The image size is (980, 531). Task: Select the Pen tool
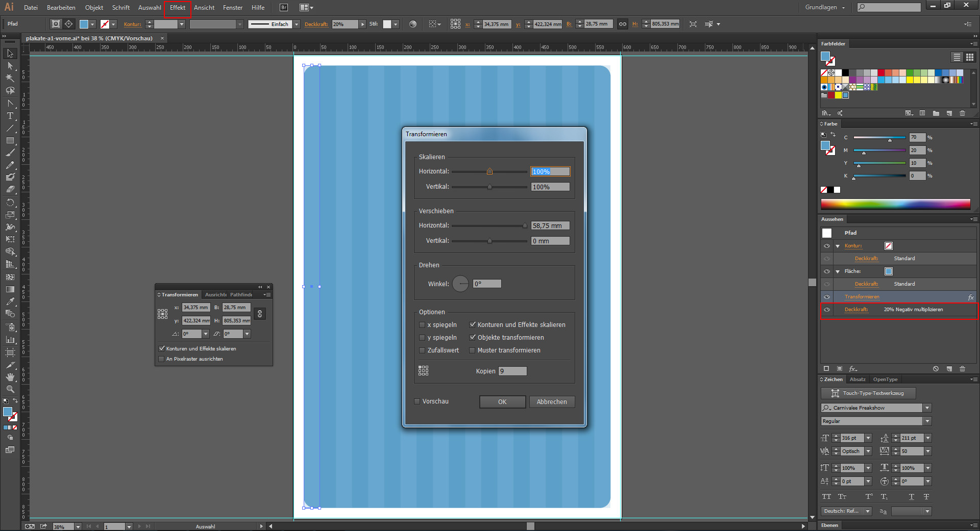(x=10, y=103)
